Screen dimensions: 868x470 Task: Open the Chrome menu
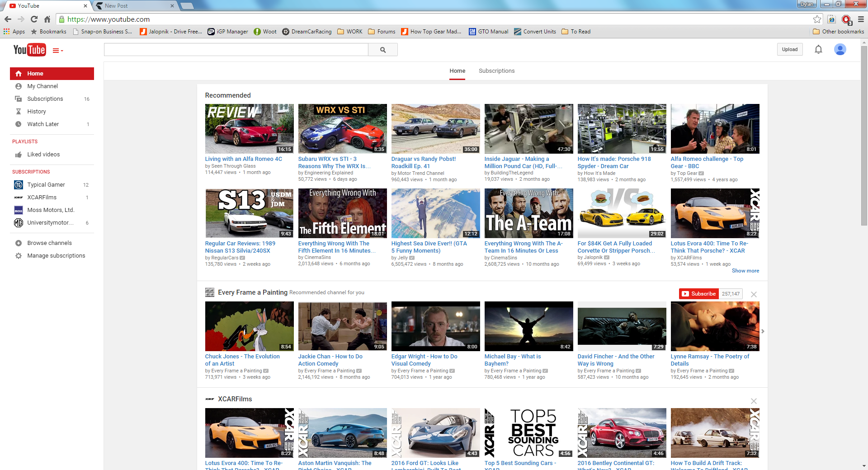pyautogui.click(x=861, y=19)
